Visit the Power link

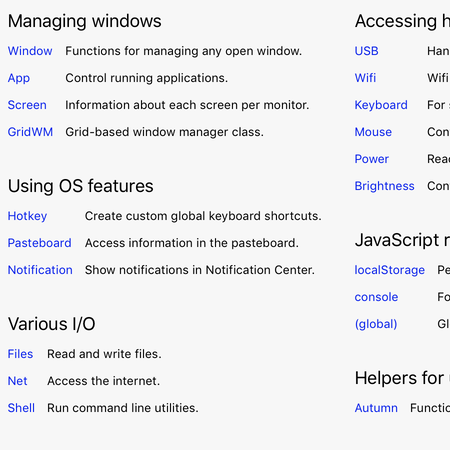(372, 159)
